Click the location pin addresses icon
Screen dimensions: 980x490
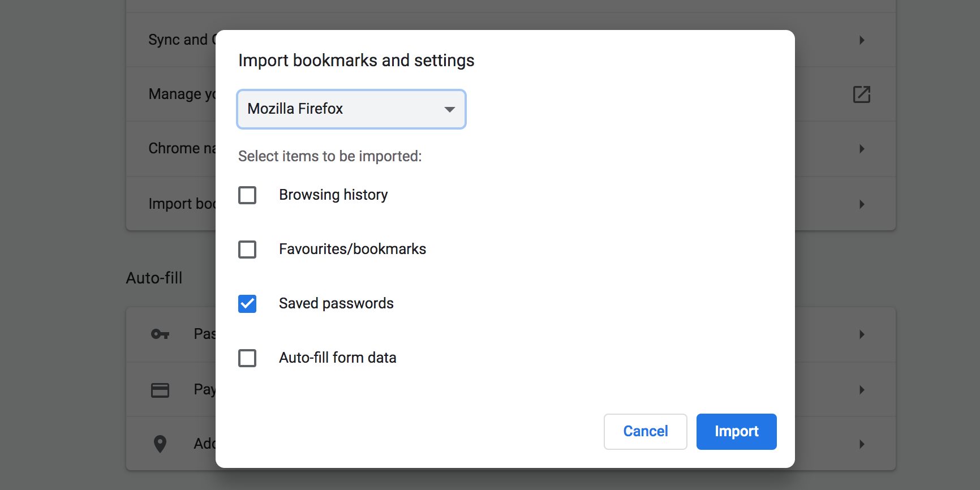pyautogui.click(x=160, y=444)
